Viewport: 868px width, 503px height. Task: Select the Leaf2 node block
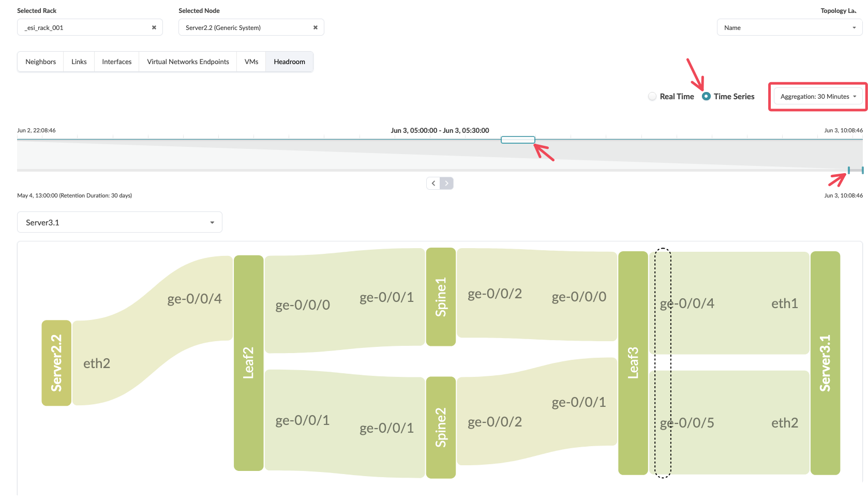click(249, 363)
